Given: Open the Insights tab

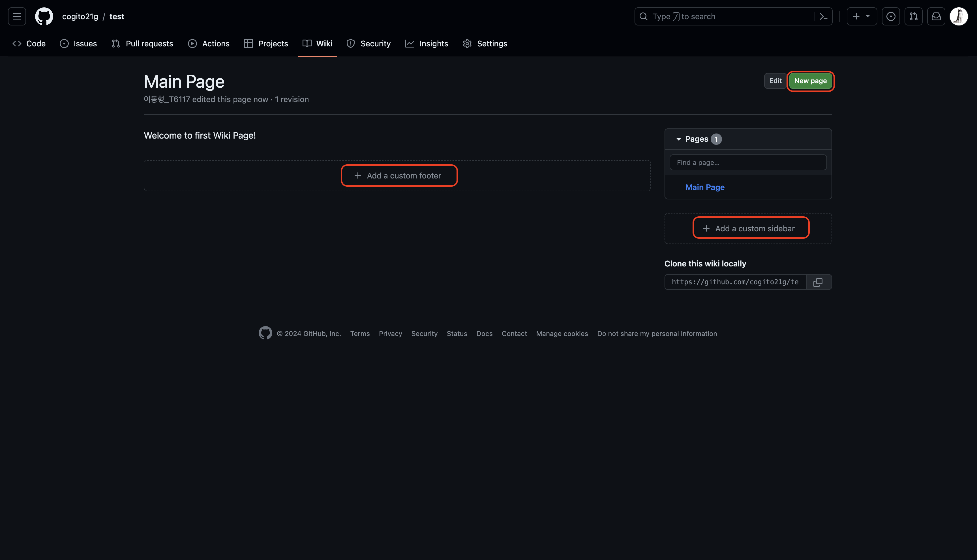Looking at the screenshot, I should pyautogui.click(x=426, y=44).
